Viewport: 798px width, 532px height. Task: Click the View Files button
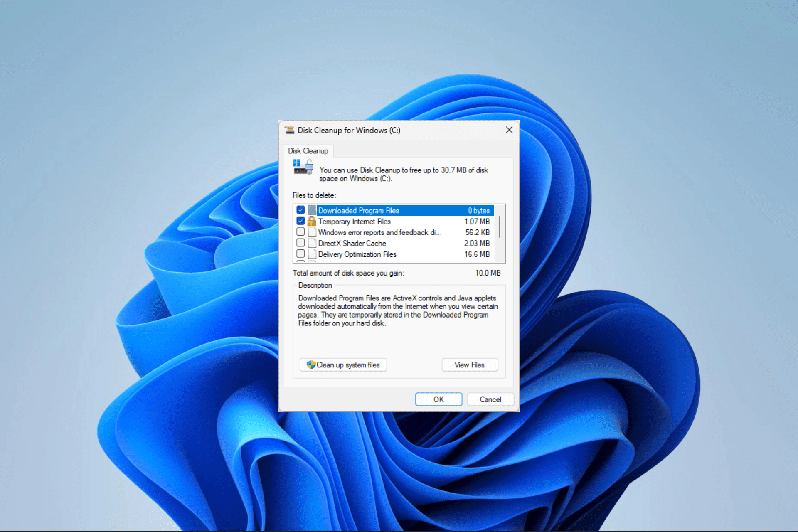point(469,365)
